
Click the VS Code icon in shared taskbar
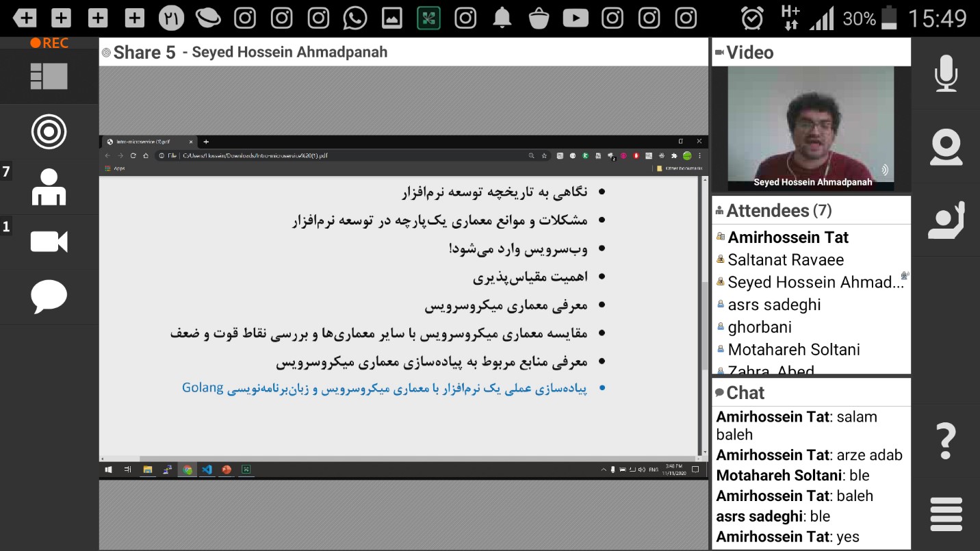(207, 470)
